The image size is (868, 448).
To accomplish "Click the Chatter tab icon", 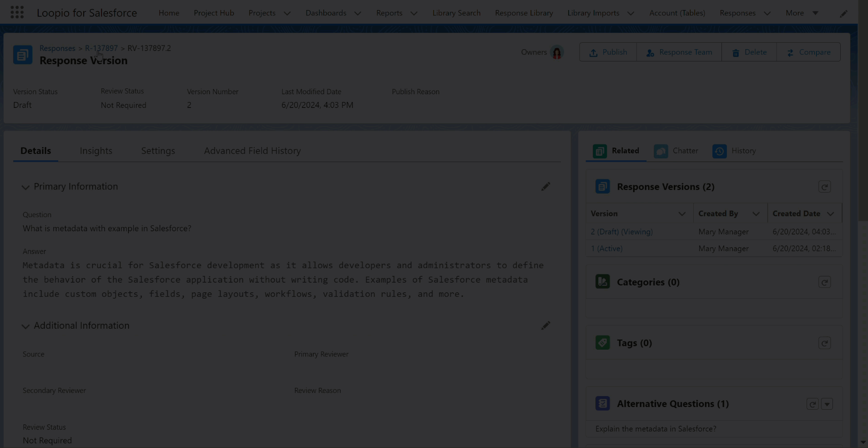I will (x=661, y=151).
